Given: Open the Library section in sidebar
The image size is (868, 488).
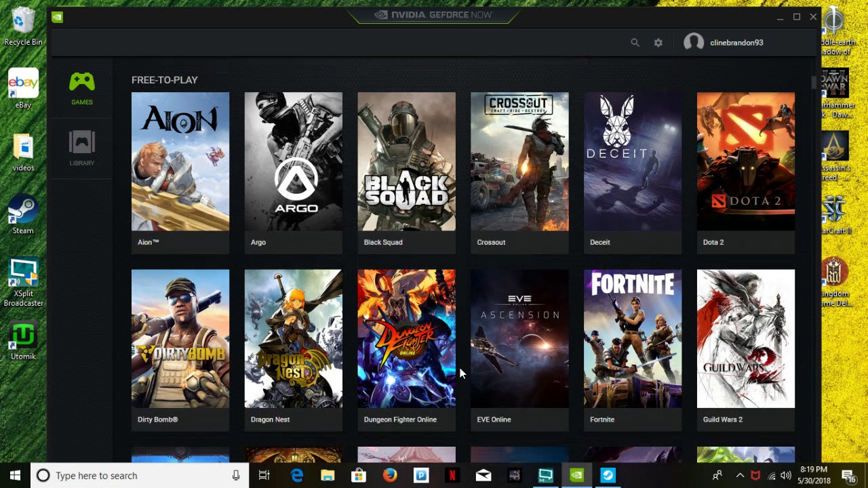Looking at the screenshot, I should (82, 148).
